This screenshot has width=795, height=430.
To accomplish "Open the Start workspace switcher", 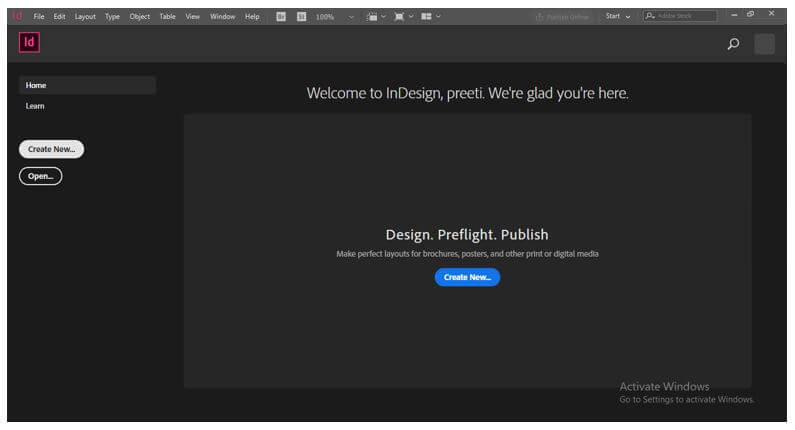I will coord(618,16).
